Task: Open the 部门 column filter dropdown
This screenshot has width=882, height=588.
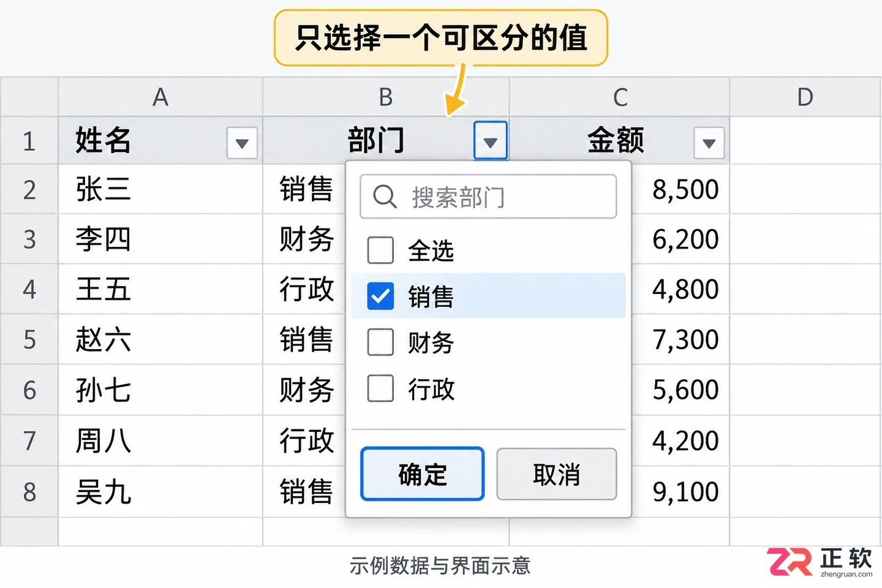Action: point(490,141)
